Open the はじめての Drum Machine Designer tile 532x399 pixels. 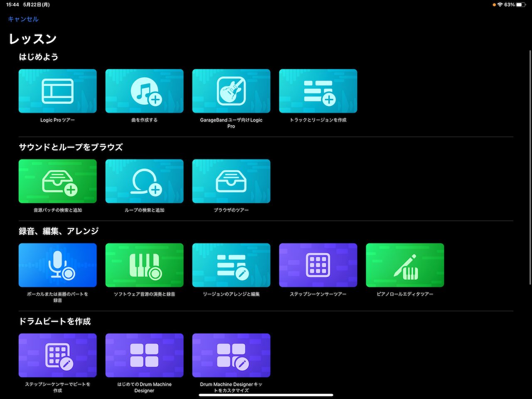click(144, 355)
